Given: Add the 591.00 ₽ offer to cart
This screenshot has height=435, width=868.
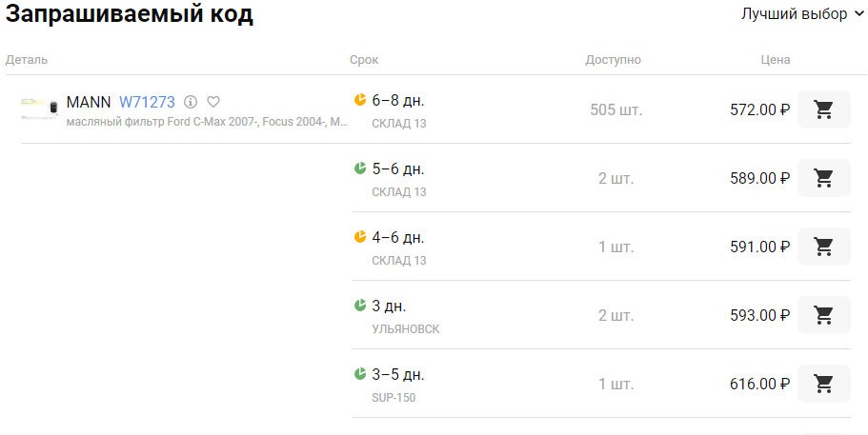Looking at the screenshot, I should pyautogui.click(x=824, y=247).
